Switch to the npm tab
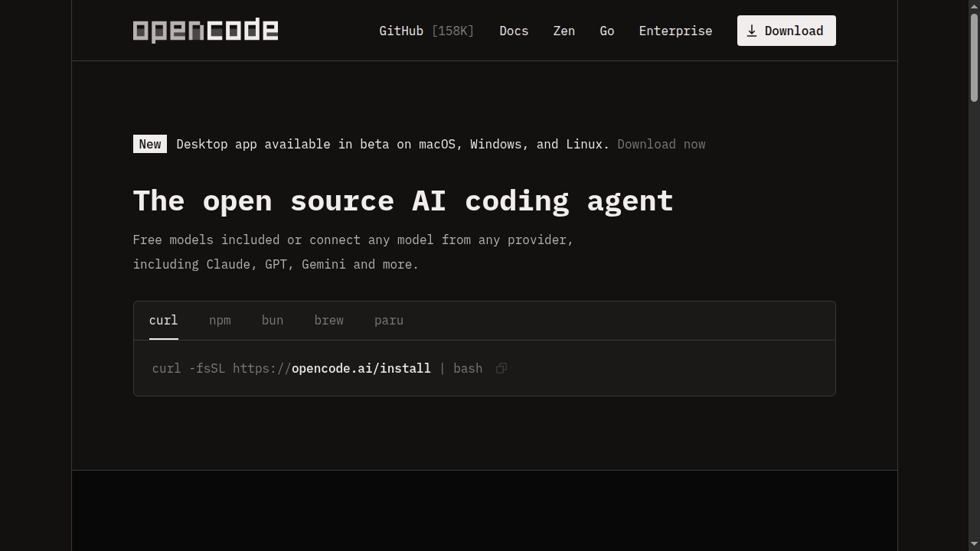The height and width of the screenshot is (551, 980). pyautogui.click(x=220, y=321)
